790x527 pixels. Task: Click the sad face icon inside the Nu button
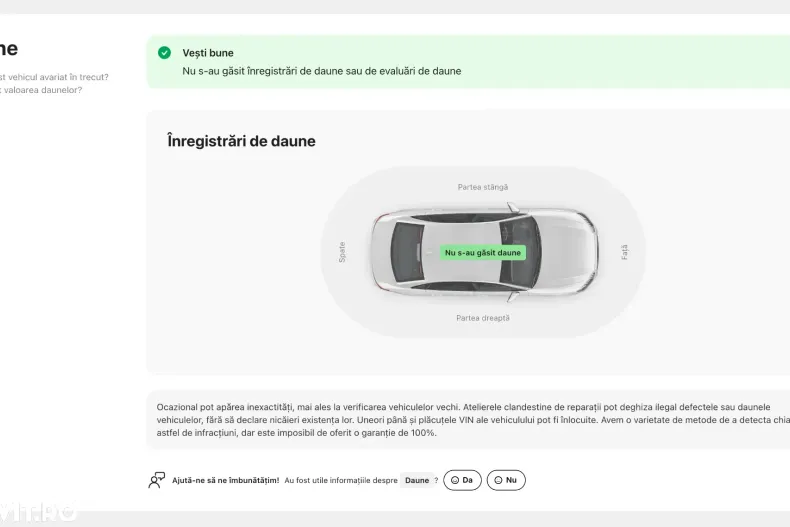pos(498,480)
